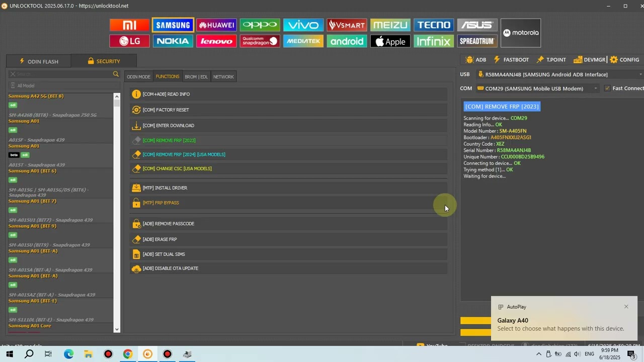The height and width of the screenshot is (362, 644).
Task: Click [COM] CHANGE CSC [USA MODELS]
Action: coord(288,168)
